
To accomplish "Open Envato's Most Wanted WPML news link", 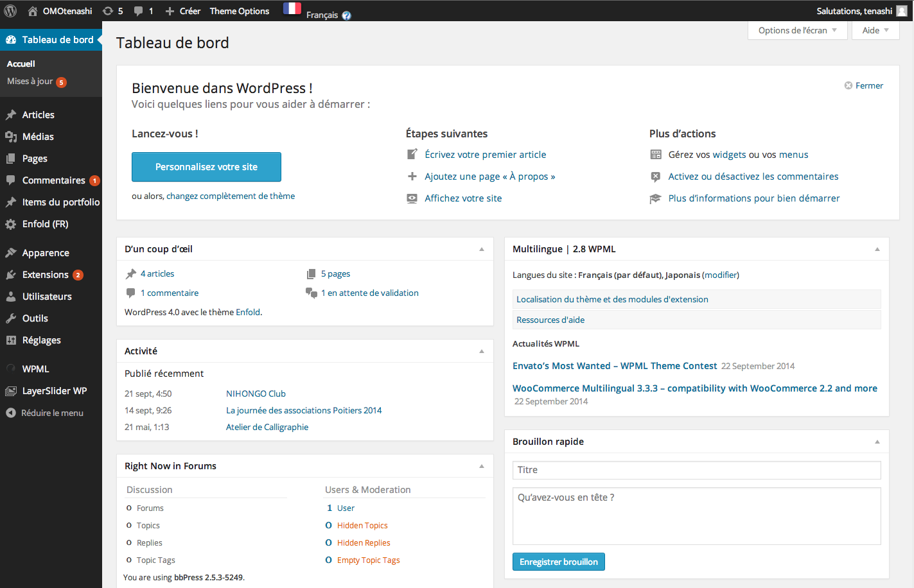I will (x=615, y=366).
